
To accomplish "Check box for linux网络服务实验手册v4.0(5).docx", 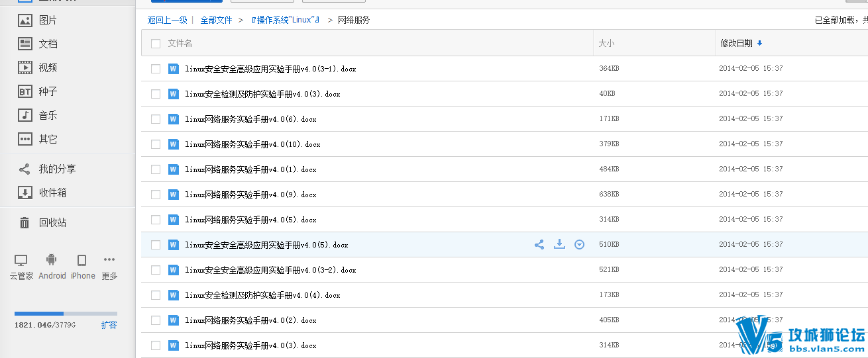I will [156, 220].
